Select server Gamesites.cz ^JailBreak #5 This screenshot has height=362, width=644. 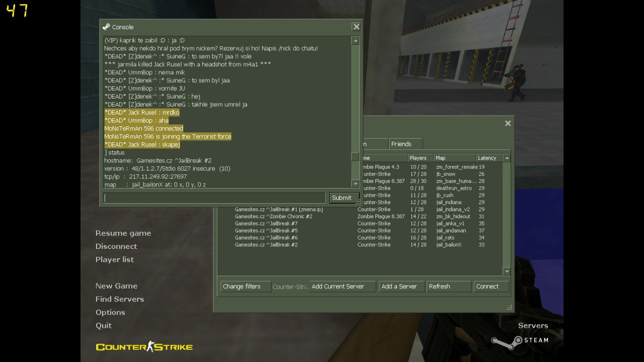[360, 230]
